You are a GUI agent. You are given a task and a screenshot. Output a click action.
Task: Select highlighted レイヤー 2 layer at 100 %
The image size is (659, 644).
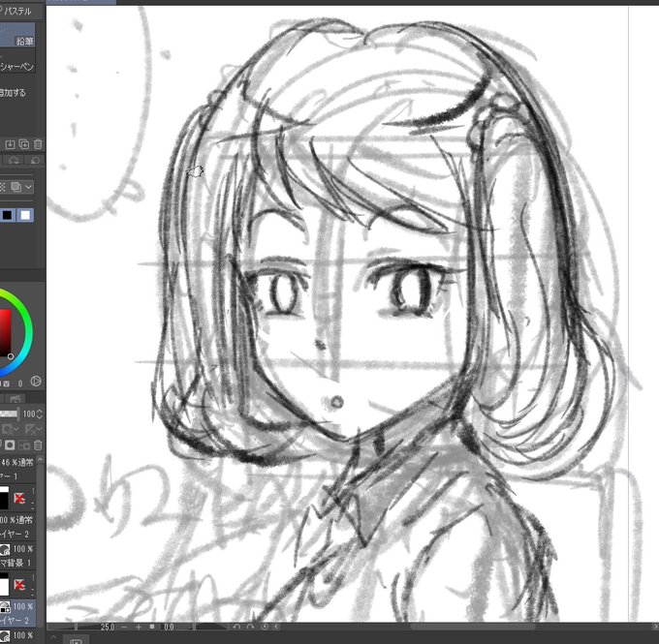[17, 613]
